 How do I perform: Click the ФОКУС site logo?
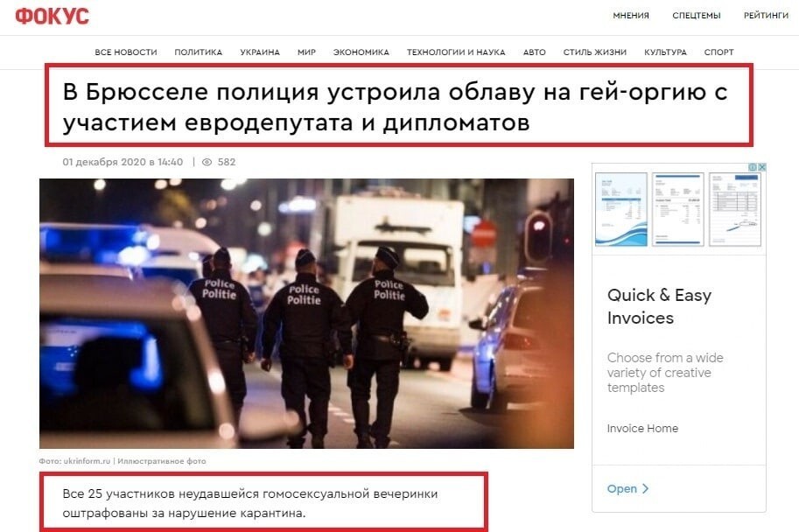coord(52,16)
